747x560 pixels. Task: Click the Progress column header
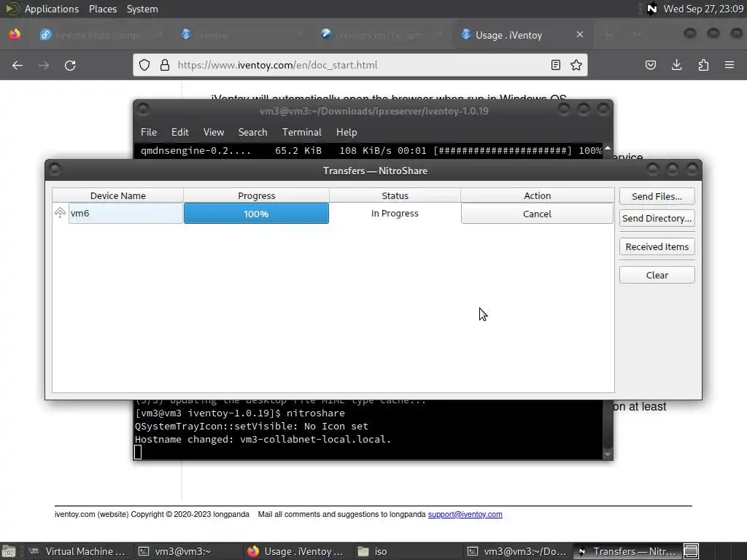coord(256,195)
